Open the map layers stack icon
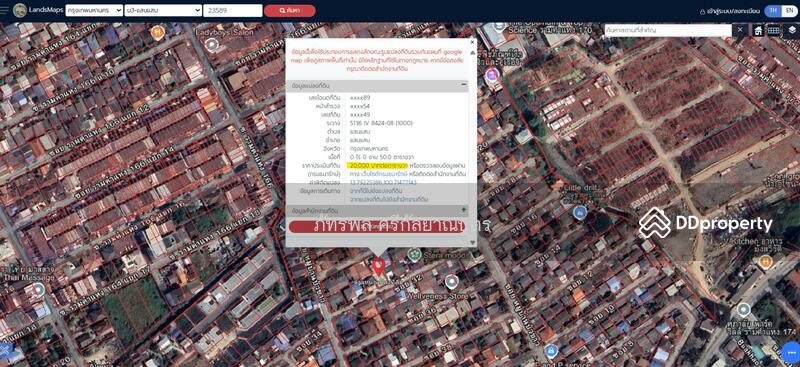Viewport: 800px width, 367px height. point(791,30)
